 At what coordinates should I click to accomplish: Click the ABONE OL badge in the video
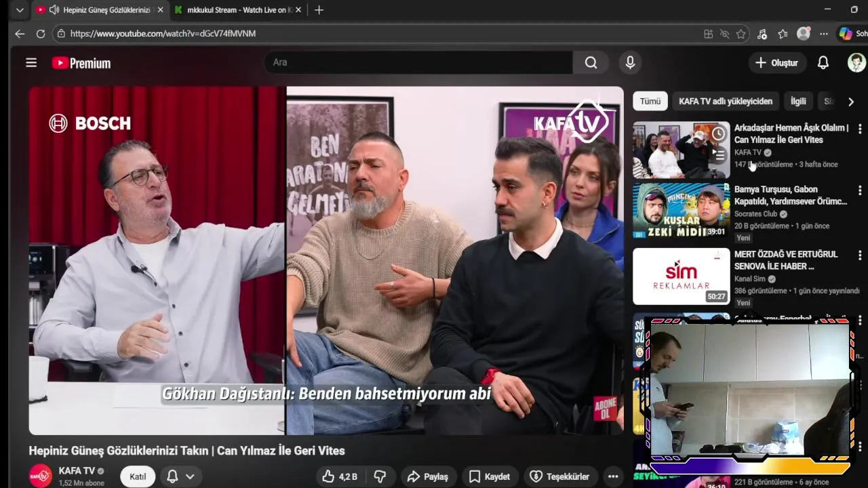[x=606, y=408]
